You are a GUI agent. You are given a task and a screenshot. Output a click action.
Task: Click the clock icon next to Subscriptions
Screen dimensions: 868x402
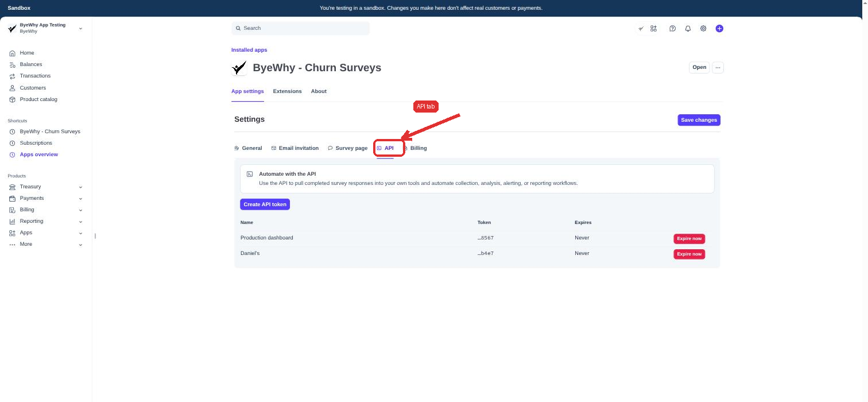pyautogui.click(x=12, y=143)
